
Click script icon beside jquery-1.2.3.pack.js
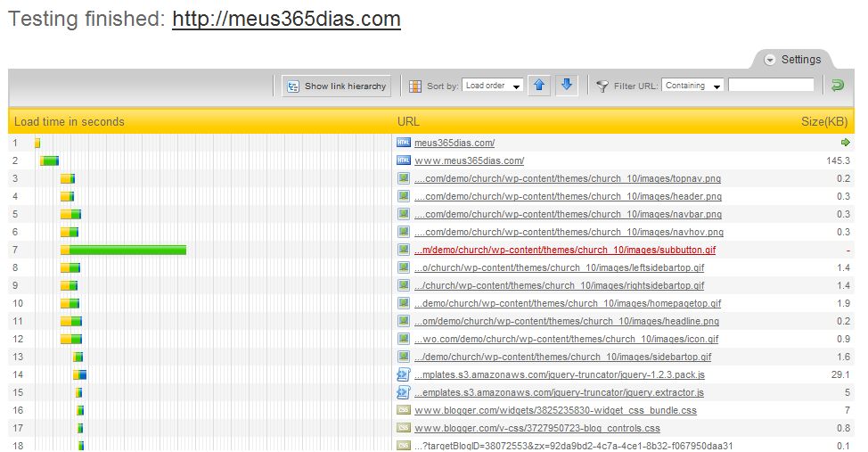(x=404, y=374)
